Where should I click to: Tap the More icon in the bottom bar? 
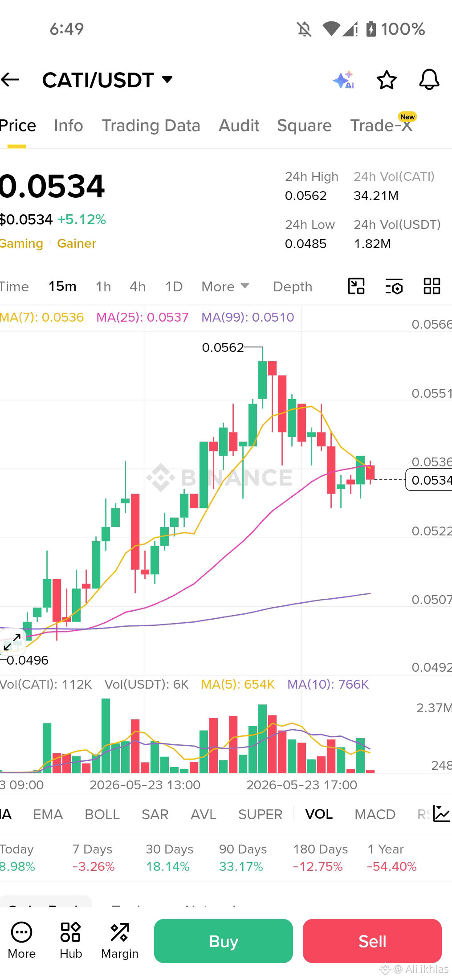21,940
